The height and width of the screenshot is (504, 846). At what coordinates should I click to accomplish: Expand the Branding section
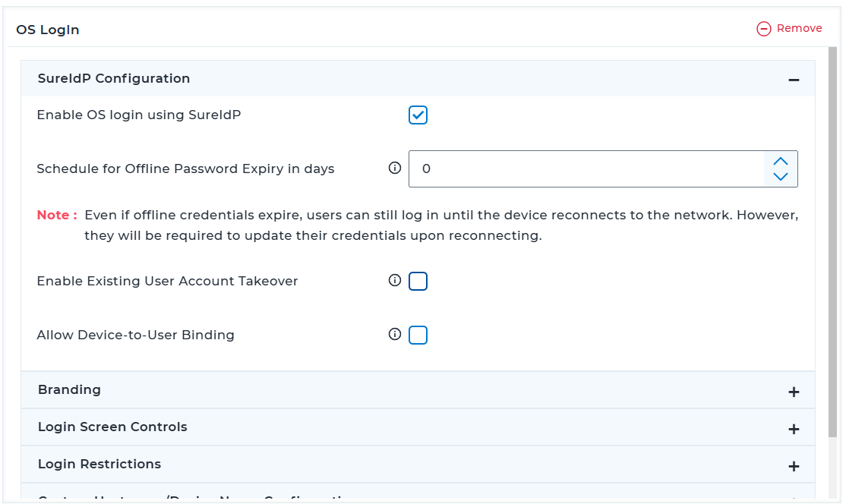pos(70,390)
